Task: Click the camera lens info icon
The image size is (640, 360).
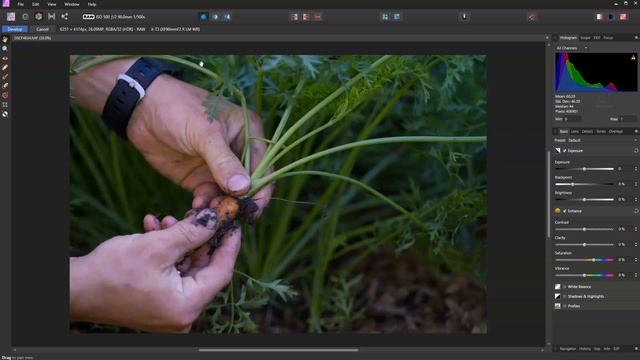Action: pyautogui.click(x=89, y=17)
